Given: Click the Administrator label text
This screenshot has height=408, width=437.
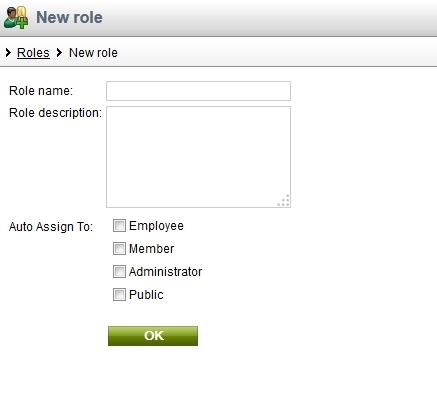Looking at the screenshot, I should 166,272.
